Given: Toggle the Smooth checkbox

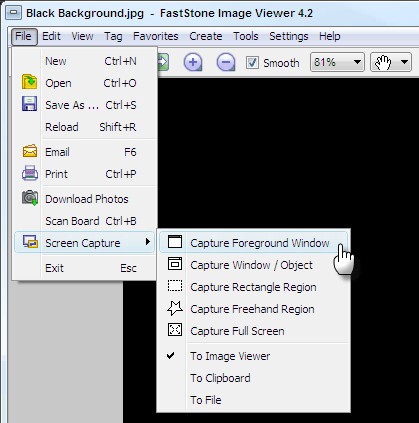Looking at the screenshot, I should 252,62.
